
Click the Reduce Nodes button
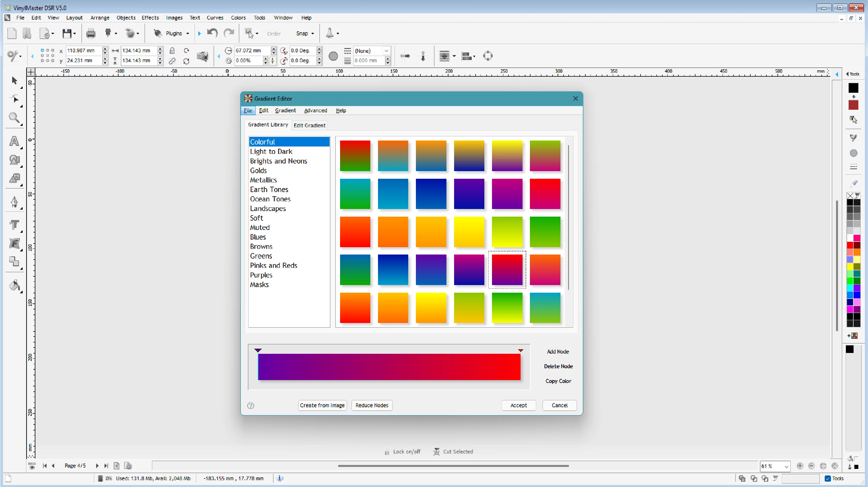[372, 406]
